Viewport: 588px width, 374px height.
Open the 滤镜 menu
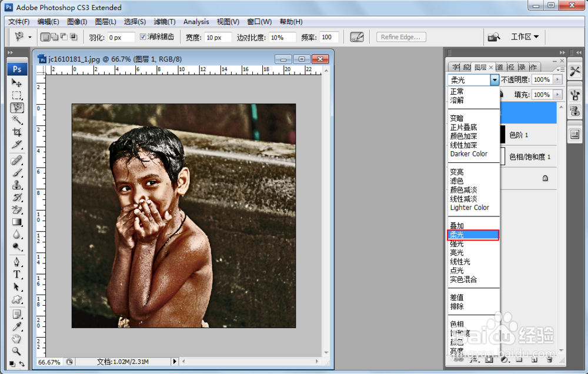point(165,21)
